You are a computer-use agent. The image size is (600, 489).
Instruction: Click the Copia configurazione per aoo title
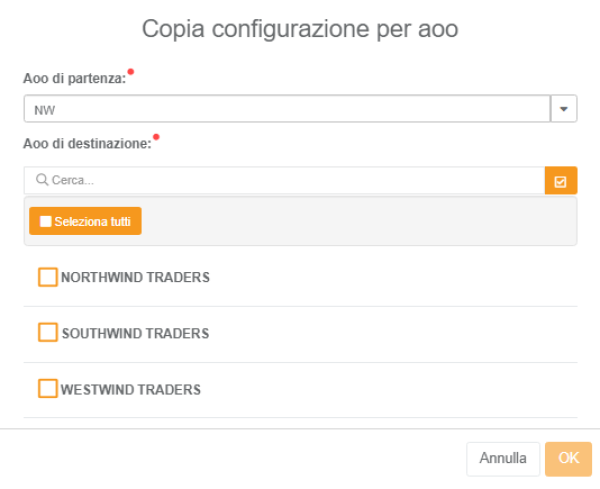(300, 29)
